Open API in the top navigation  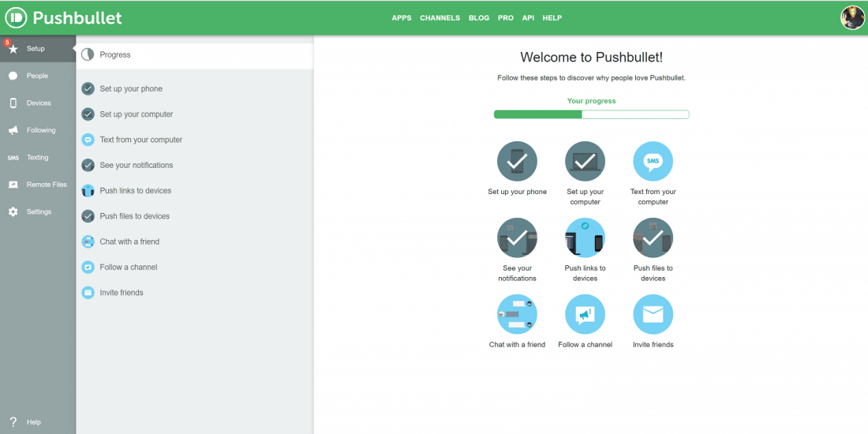coord(528,17)
